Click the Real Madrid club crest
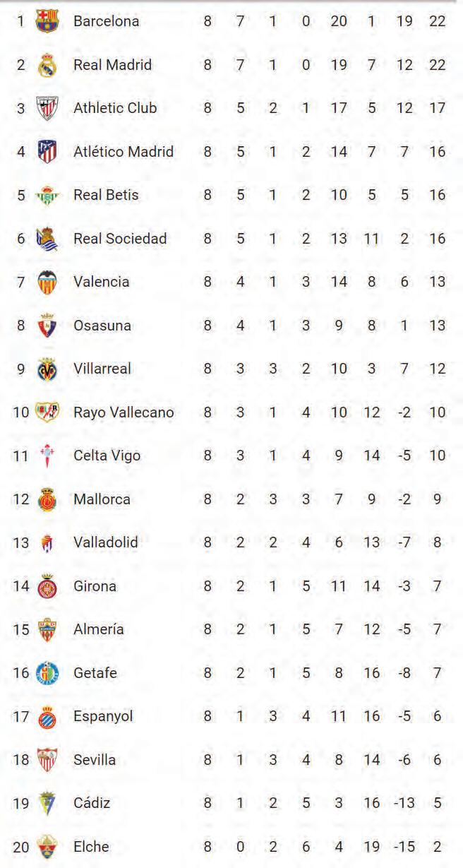Image resolution: width=463 pixels, height=868 pixels. [x=47, y=65]
